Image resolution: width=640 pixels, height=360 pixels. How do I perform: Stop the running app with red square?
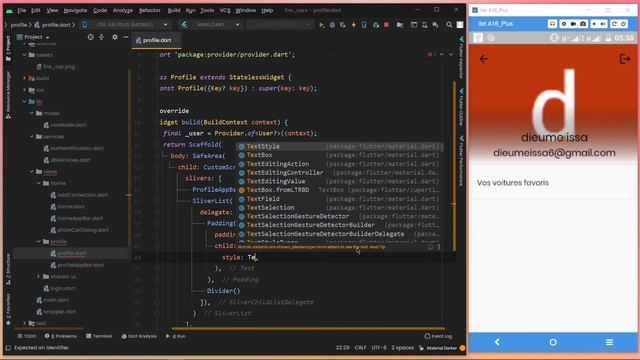[386, 25]
